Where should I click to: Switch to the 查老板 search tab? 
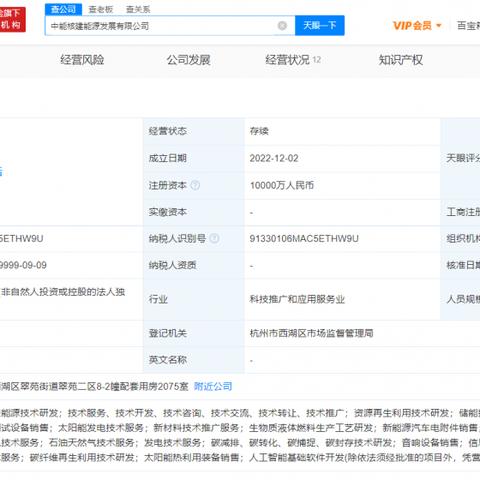tap(101, 10)
